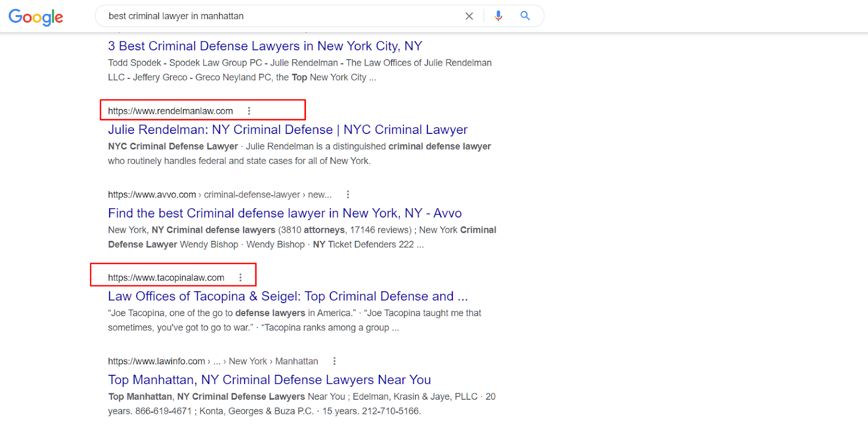Viewport: 868px width, 435px height.
Task: Click the https://www.avvo.com breadcrumb URL
Action: (220, 194)
